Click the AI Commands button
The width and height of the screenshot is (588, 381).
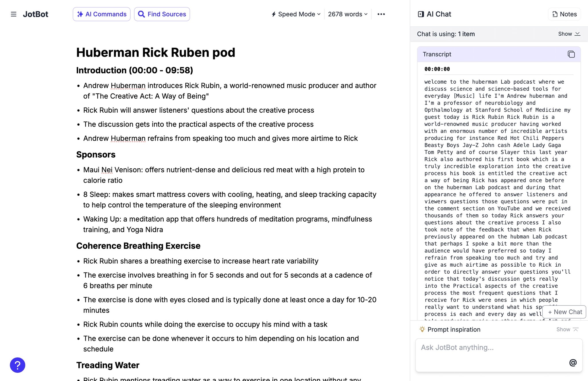101,14
